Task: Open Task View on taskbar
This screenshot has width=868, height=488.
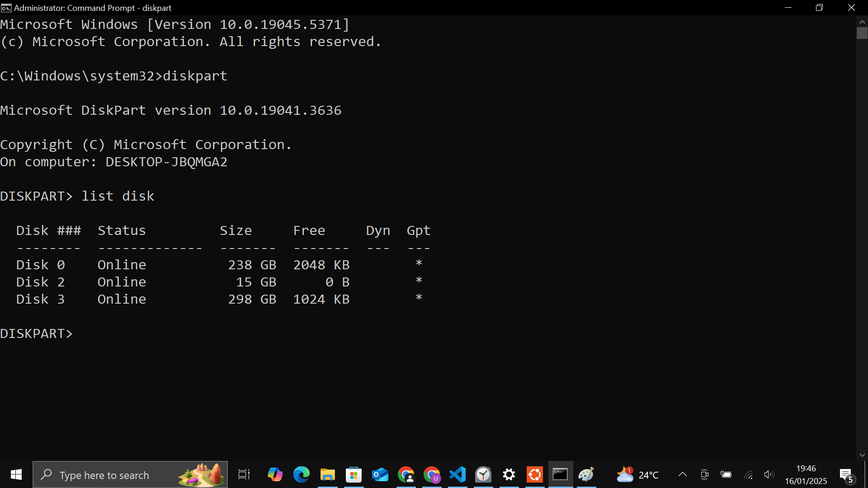Action: point(244,474)
